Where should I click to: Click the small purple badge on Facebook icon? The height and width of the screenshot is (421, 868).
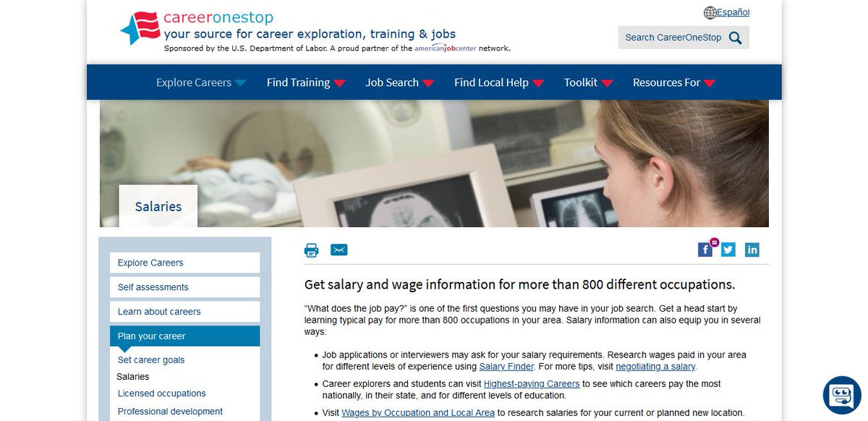point(714,242)
